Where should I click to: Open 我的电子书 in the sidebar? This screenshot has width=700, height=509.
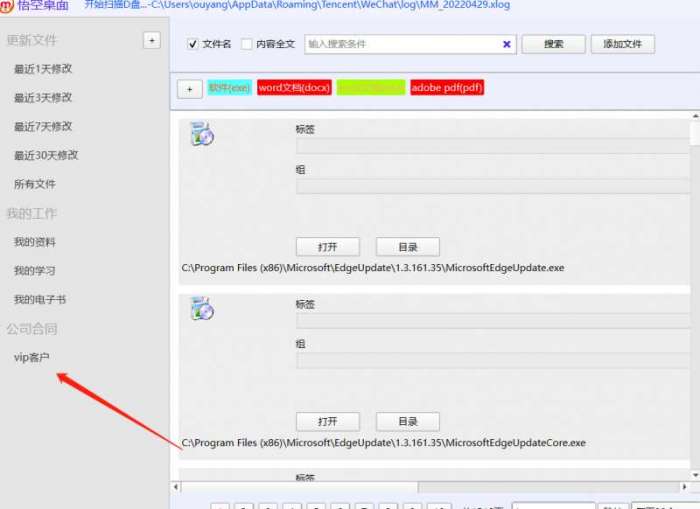pyautogui.click(x=40, y=300)
